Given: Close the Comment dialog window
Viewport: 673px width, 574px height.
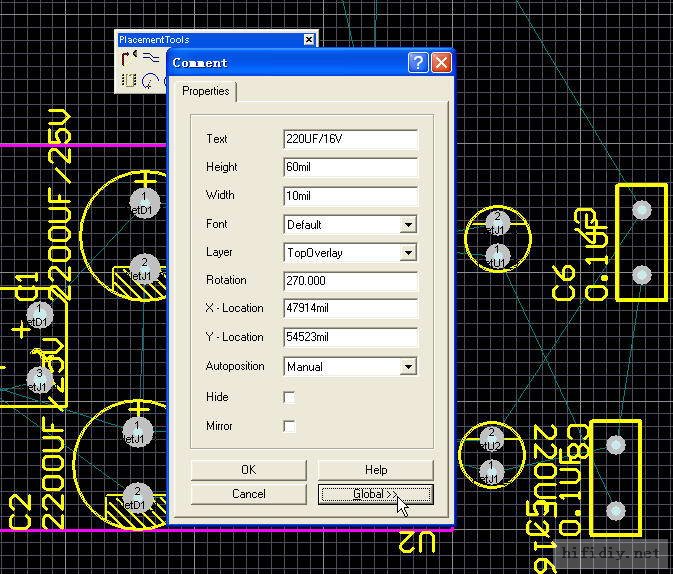Looking at the screenshot, I should tap(440, 63).
